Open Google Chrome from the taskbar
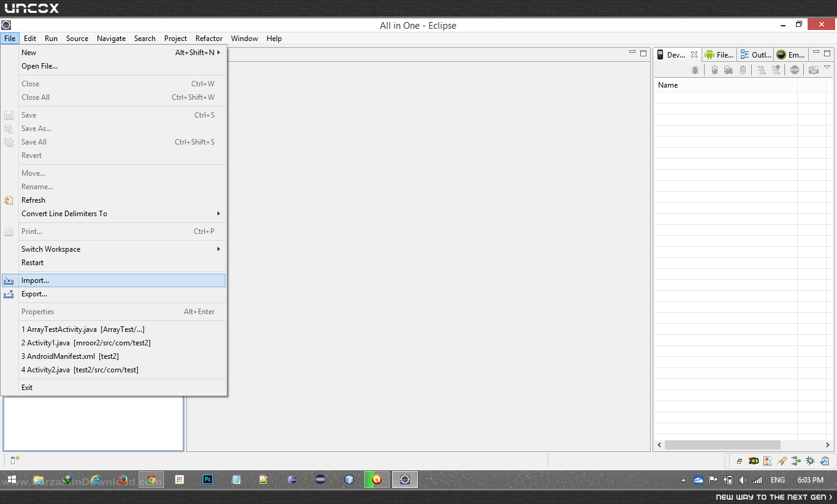 tap(151, 480)
